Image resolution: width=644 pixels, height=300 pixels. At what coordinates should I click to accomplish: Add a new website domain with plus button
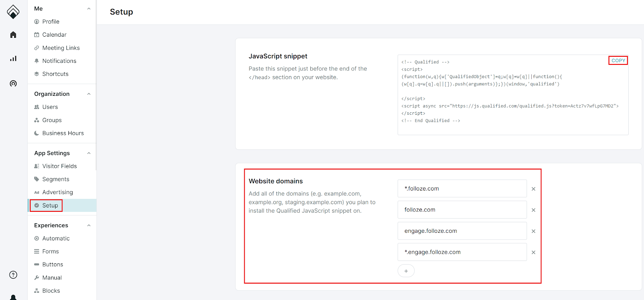406,271
